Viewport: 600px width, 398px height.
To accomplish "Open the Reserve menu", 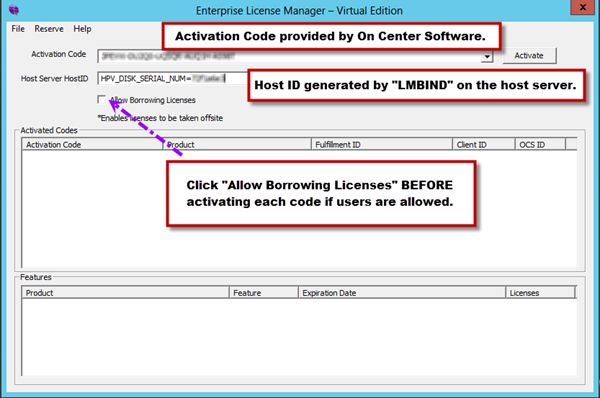I will [x=49, y=29].
